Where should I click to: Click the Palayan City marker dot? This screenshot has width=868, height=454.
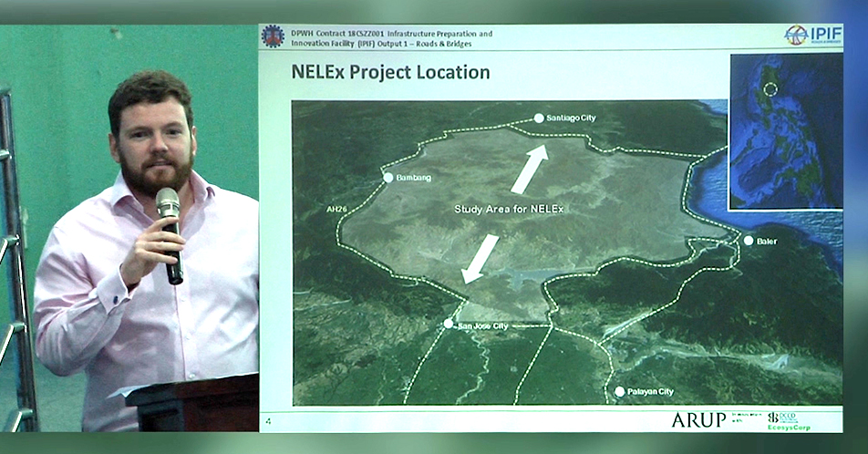point(620,392)
